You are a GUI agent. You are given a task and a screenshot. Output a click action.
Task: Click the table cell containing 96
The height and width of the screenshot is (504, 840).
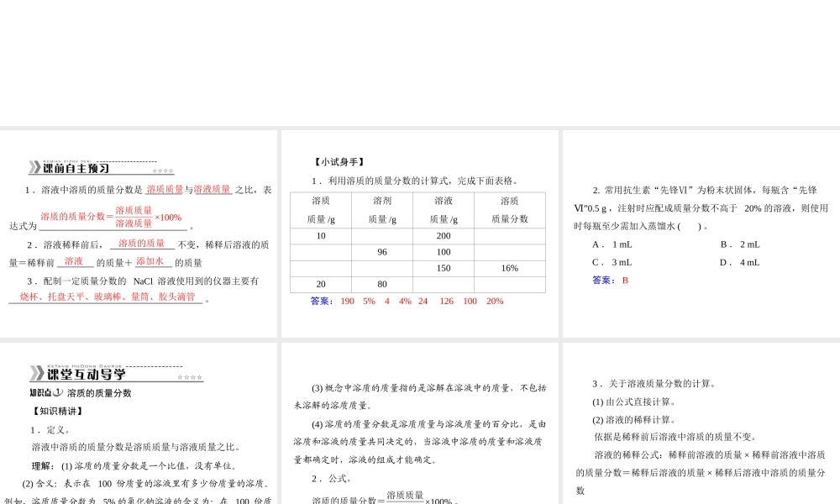click(x=382, y=252)
